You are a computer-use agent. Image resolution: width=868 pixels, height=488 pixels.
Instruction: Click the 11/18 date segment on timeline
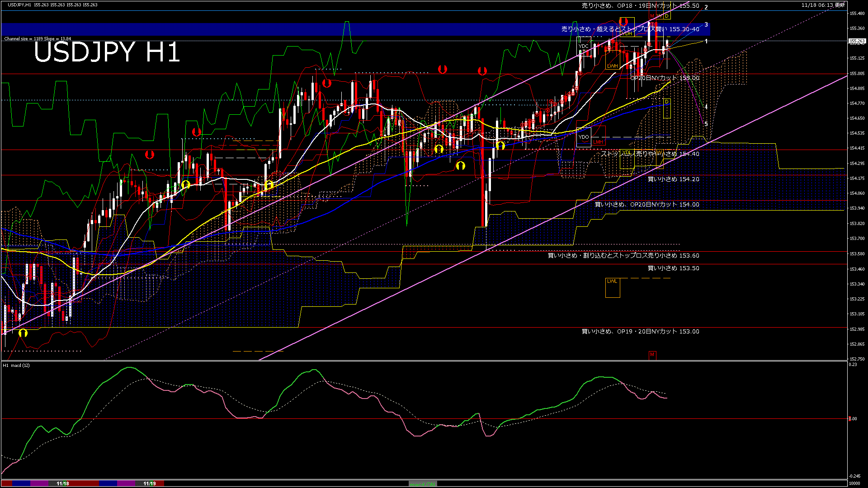pos(63,483)
